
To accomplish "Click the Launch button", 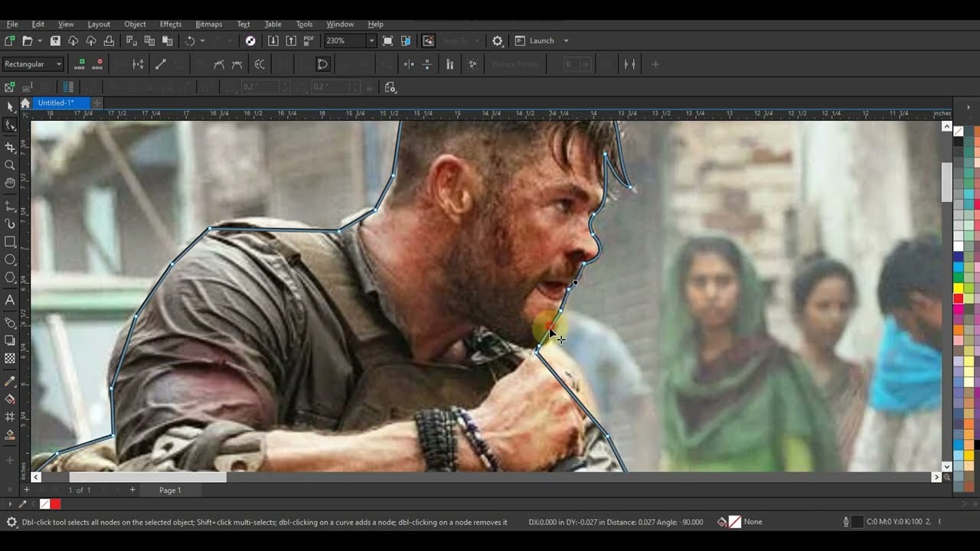I will click(534, 41).
